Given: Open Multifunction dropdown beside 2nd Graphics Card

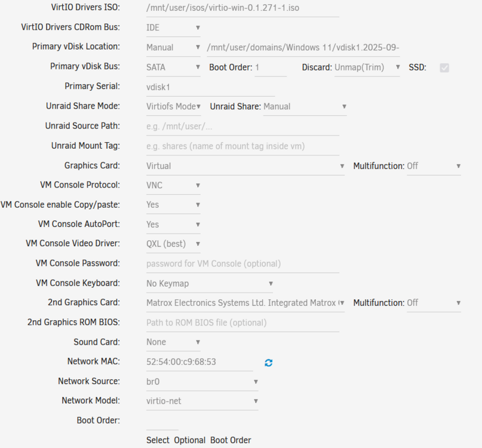Looking at the screenshot, I should [434, 303].
